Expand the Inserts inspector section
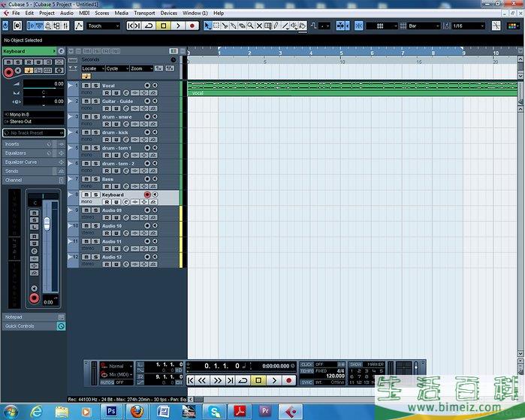The width and height of the screenshot is (525, 420). pyautogui.click(x=34, y=144)
